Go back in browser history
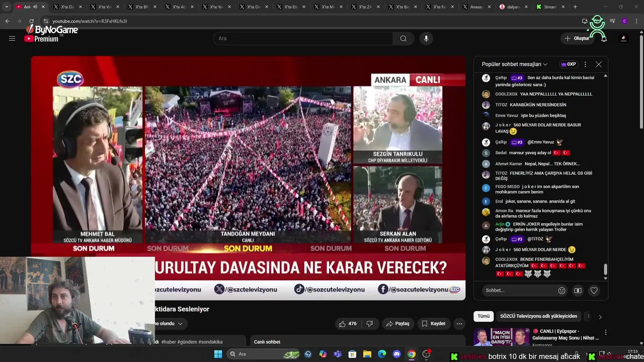 7,21
